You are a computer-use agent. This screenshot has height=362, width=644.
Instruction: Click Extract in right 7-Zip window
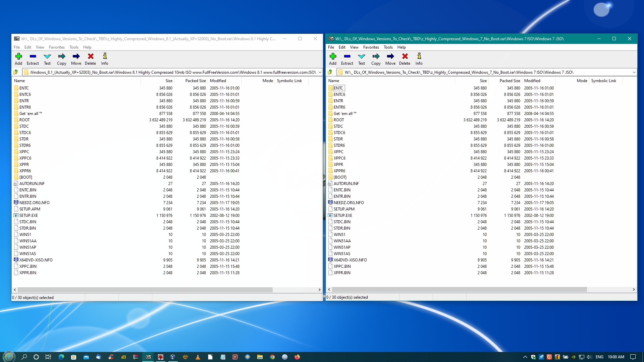tap(347, 59)
